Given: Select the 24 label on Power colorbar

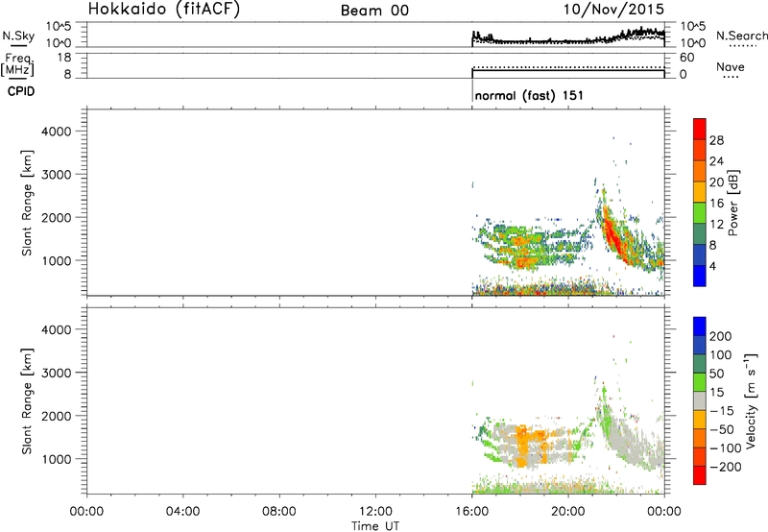Looking at the screenshot, I should coord(716,161).
